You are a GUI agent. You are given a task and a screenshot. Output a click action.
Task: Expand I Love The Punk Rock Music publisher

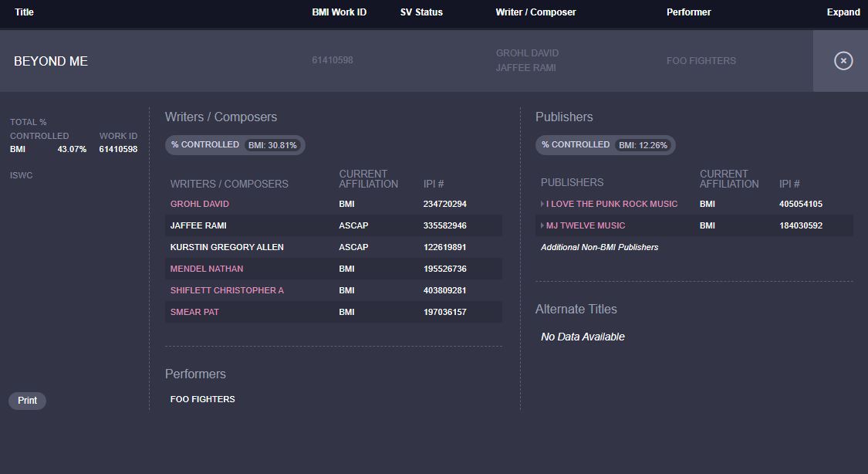coord(542,204)
